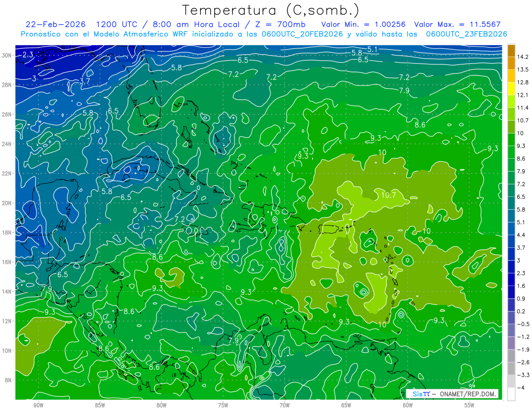Click the 'Modelo Atmosferico WRF' text
Screen dimensions: 532x411
coord(142,34)
